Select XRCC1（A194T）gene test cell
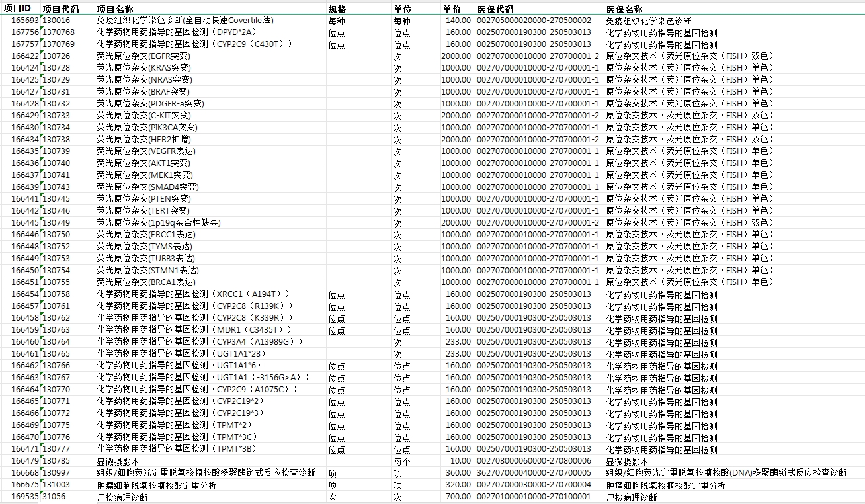Screen dimensions: 865x504 click(x=193, y=294)
